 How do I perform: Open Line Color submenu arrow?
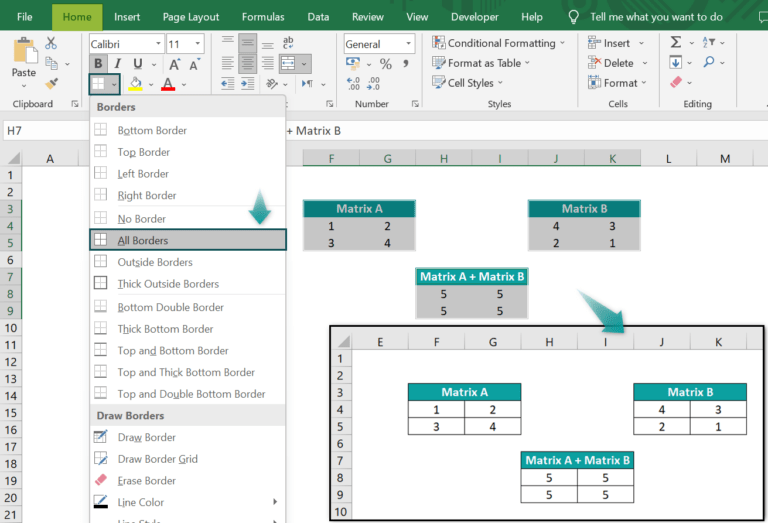coord(275,502)
